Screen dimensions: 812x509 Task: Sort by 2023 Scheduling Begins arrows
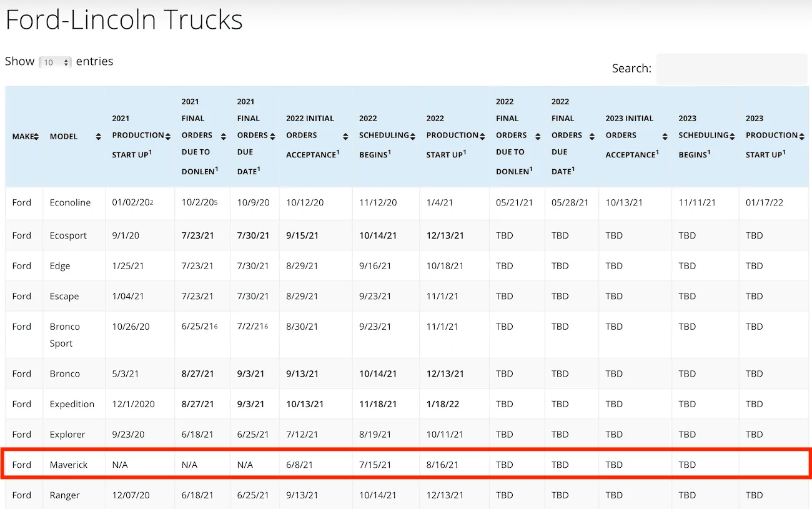coord(732,136)
